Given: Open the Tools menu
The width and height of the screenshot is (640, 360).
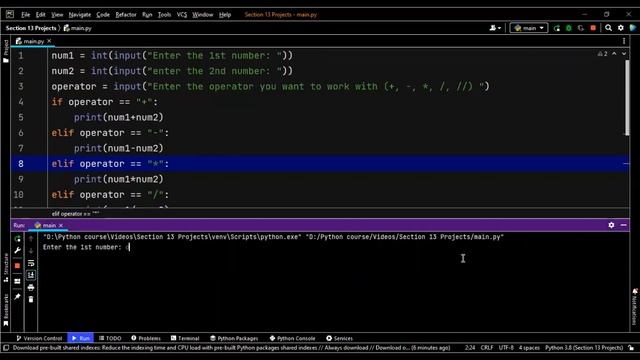Looking at the screenshot, I should tap(164, 15).
